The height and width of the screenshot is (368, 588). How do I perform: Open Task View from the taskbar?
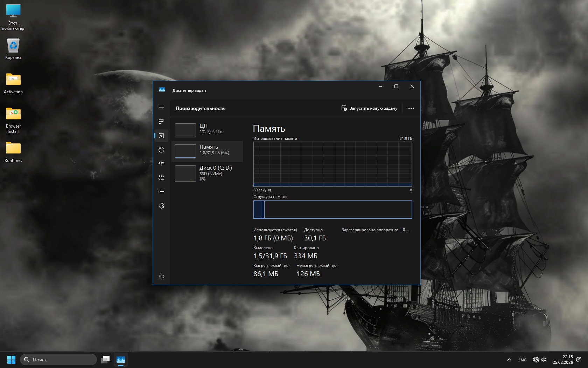pos(105,360)
